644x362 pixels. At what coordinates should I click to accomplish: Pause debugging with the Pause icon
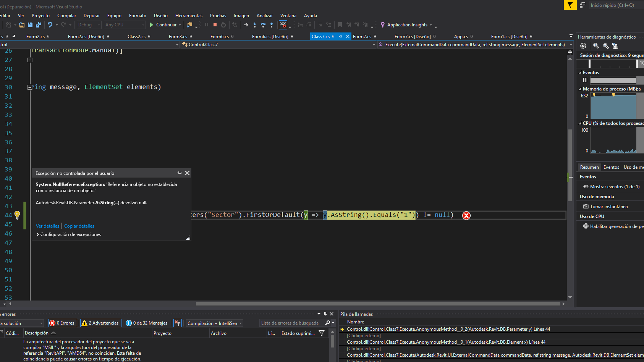click(207, 25)
